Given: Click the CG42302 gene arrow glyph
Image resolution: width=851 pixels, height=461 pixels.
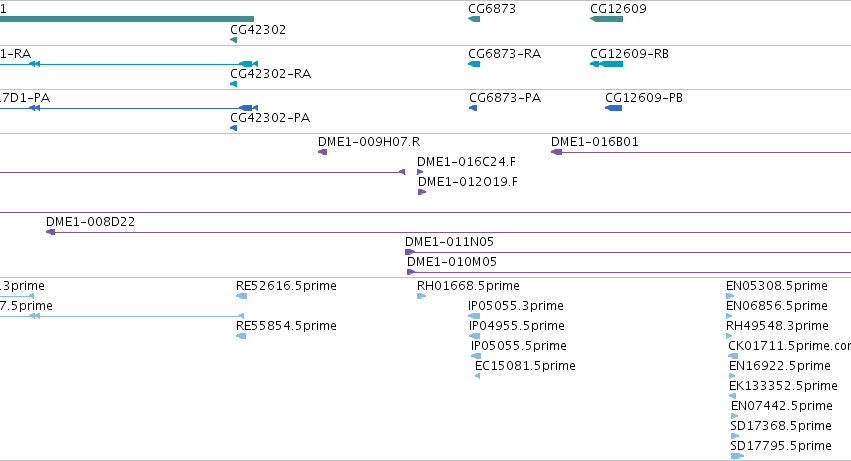Looking at the screenshot, I should click(233, 40).
